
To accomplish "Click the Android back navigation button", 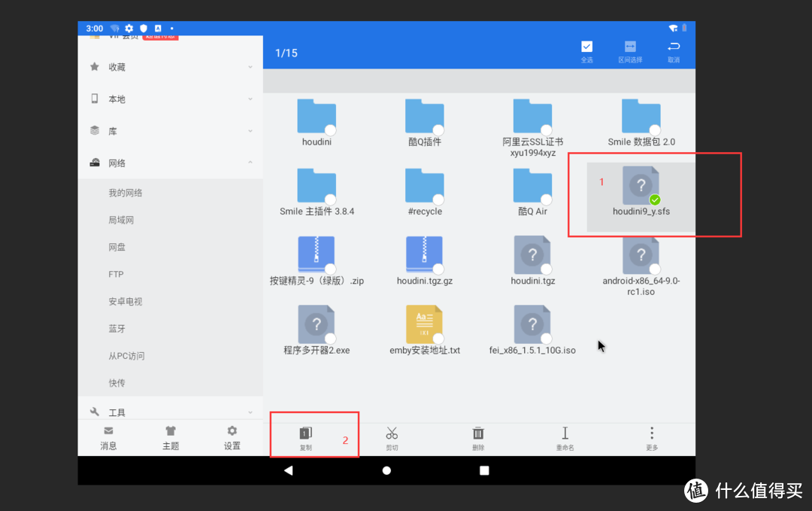I will click(289, 470).
